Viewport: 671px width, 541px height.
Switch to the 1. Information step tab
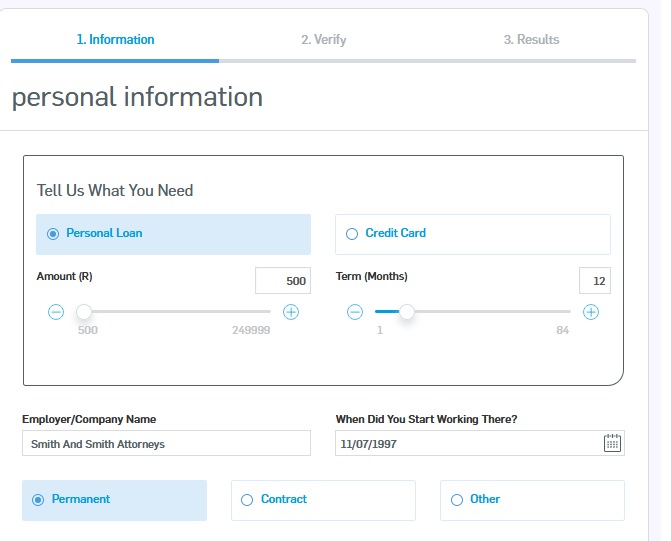(x=115, y=40)
